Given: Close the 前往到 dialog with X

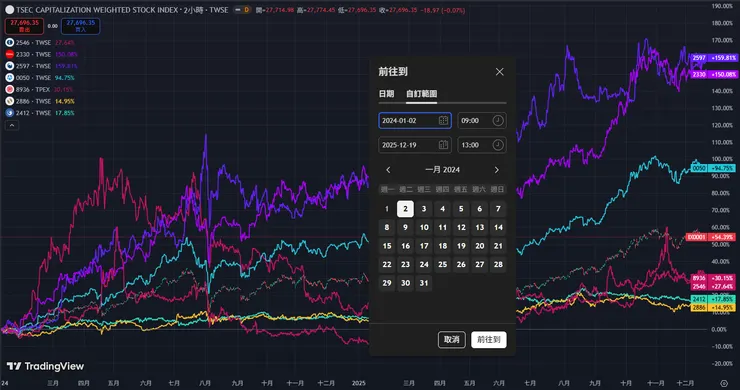Looking at the screenshot, I should click(499, 72).
